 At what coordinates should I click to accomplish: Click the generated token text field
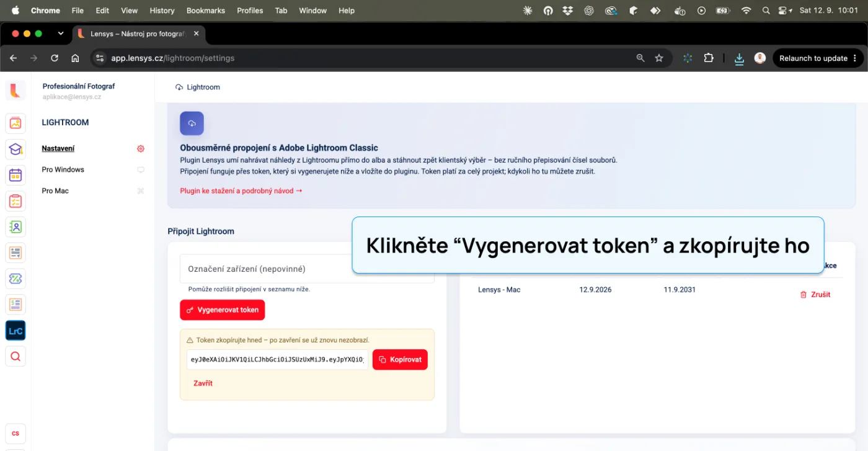coord(277,359)
